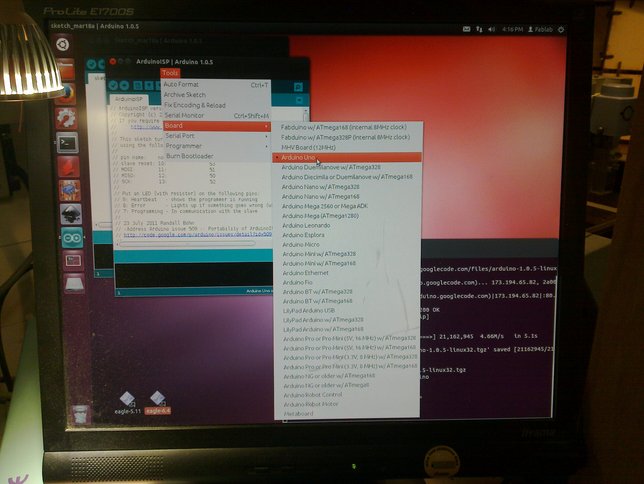Open eagle-5.11 desktop shortcut
Screen dimensions: 644x484
(127, 403)
